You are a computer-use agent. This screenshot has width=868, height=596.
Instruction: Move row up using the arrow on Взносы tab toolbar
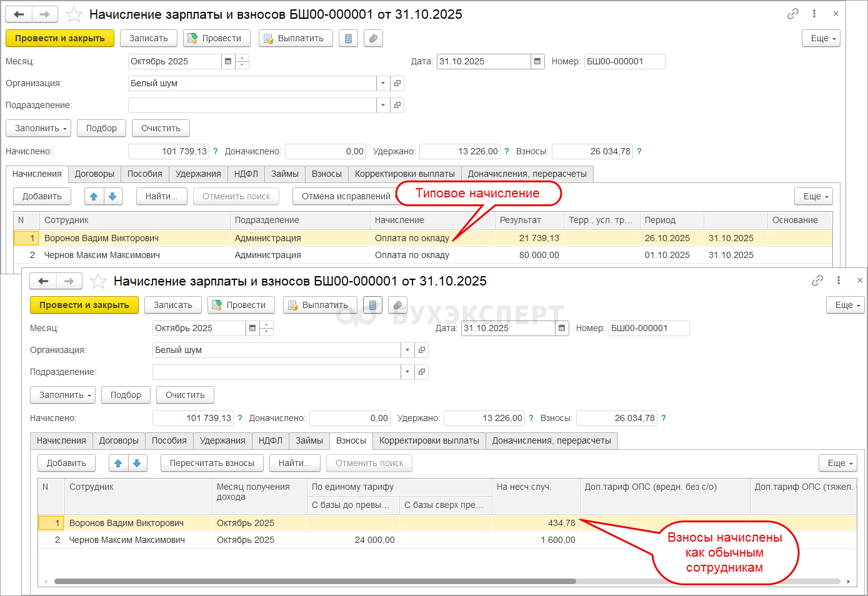click(118, 463)
